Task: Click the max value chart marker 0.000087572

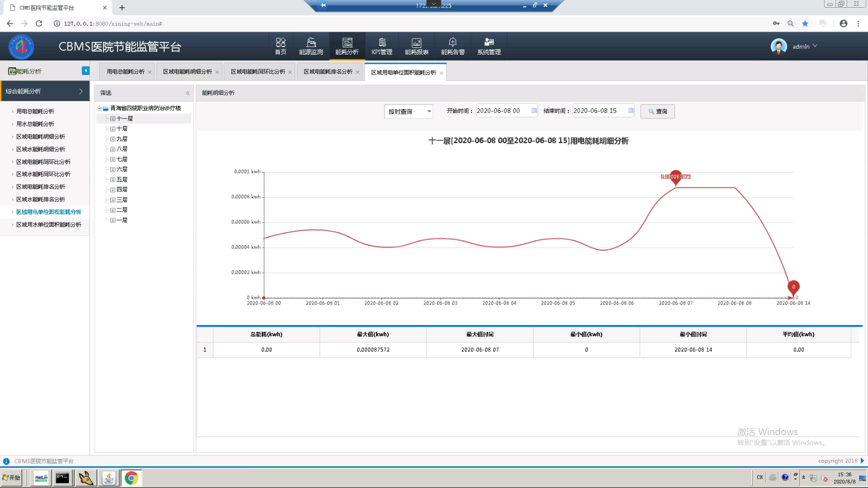Action: tap(675, 177)
